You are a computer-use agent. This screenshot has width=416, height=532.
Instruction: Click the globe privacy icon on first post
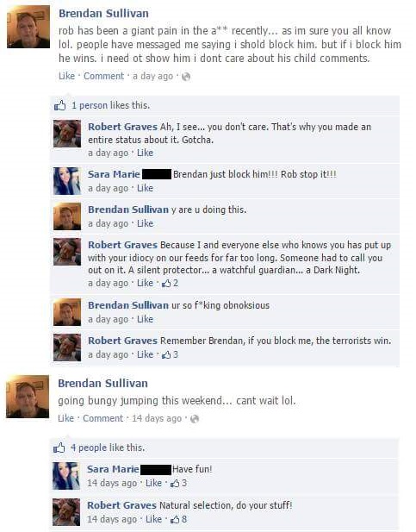186,77
